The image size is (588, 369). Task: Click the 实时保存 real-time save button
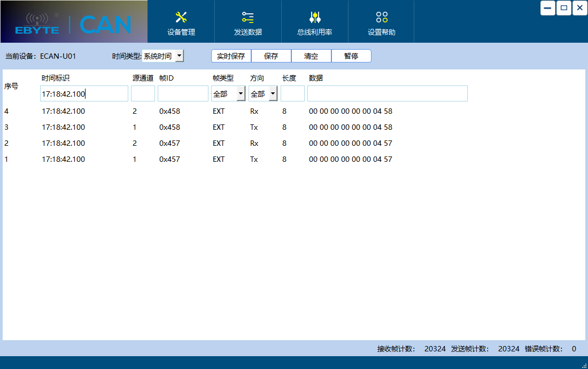click(x=231, y=56)
